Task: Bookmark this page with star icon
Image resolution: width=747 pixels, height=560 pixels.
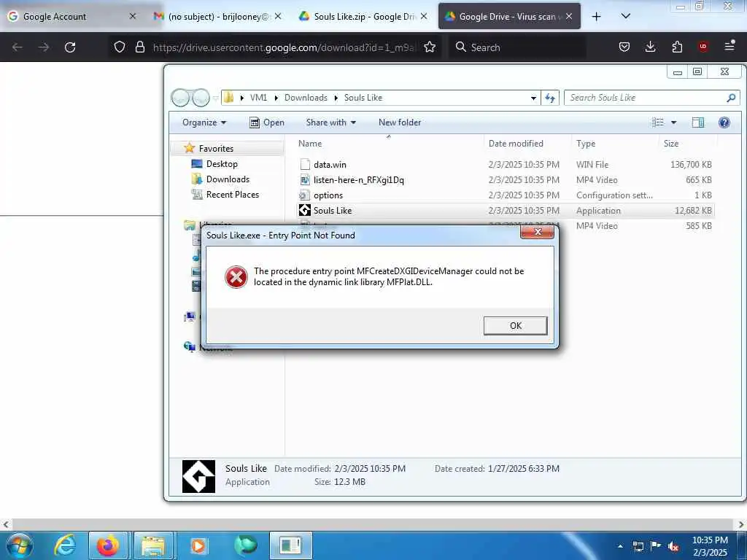Action: [x=430, y=47]
